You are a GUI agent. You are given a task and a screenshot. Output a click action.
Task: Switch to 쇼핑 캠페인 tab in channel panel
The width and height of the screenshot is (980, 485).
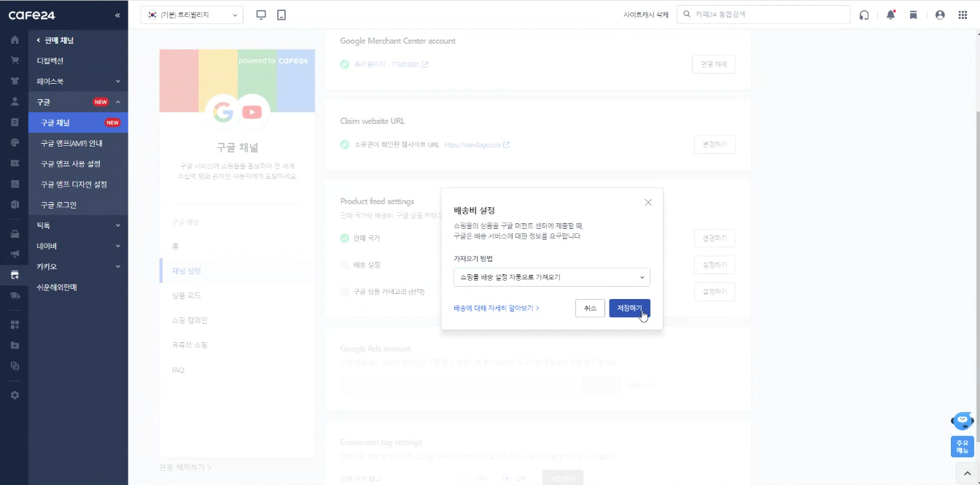coord(189,320)
